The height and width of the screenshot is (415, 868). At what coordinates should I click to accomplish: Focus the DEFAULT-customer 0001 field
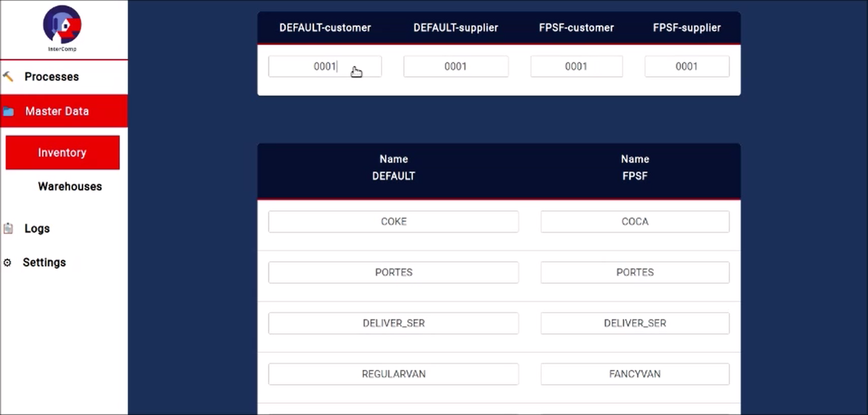(x=325, y=66)
